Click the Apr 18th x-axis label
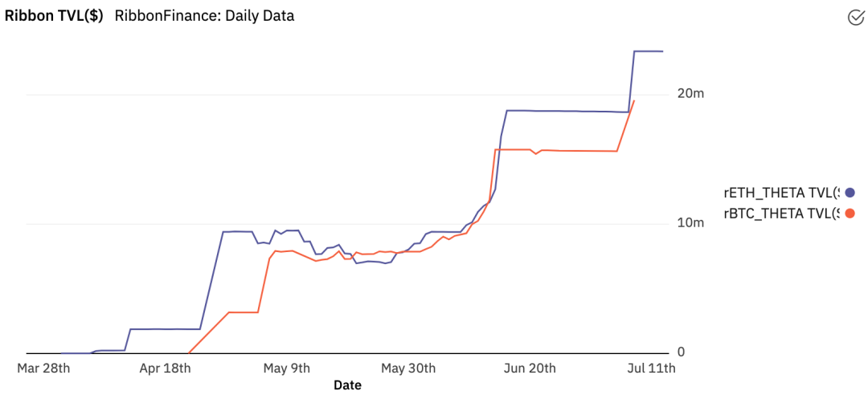The height and width of the screenshot is (395, 868). [166, 368]
